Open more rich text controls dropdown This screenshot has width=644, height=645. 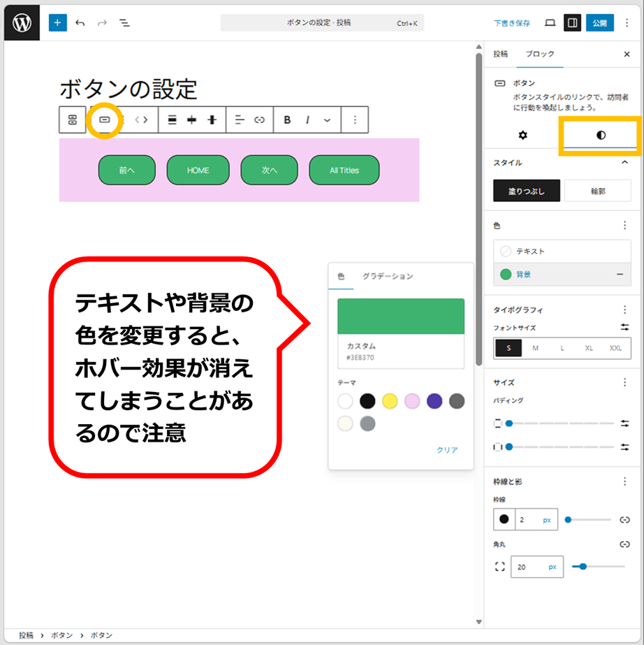327,119
